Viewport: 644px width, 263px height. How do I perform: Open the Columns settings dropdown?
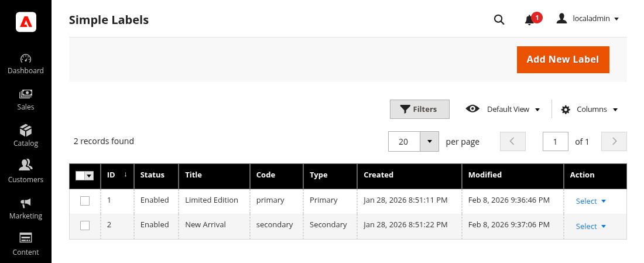click(x=590, y=110)
